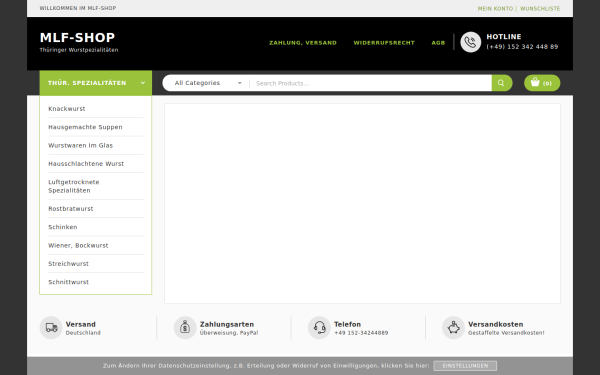Open Wurstwaren Im Glas category
This screenshot has width=600, height=375.
80,145
